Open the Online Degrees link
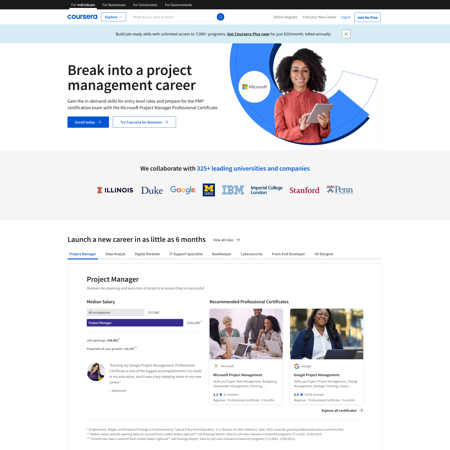The height and width of the screenshot is (450, 450). [x=285, y=17]
